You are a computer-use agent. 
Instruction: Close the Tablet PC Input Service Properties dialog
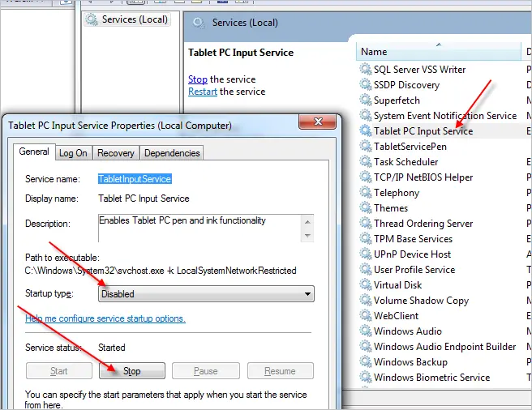318,122
